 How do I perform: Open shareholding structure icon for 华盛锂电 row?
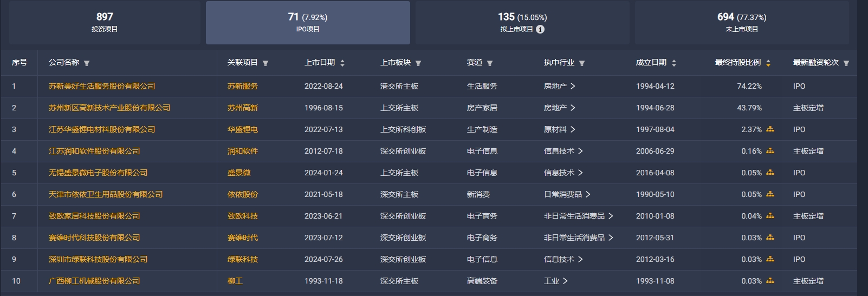coord(770,129)
